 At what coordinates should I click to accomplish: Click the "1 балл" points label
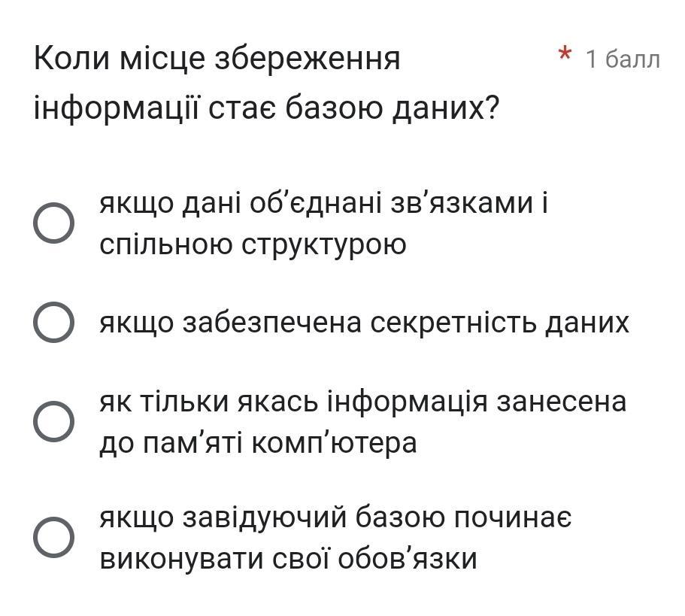[x=623, y=59]
